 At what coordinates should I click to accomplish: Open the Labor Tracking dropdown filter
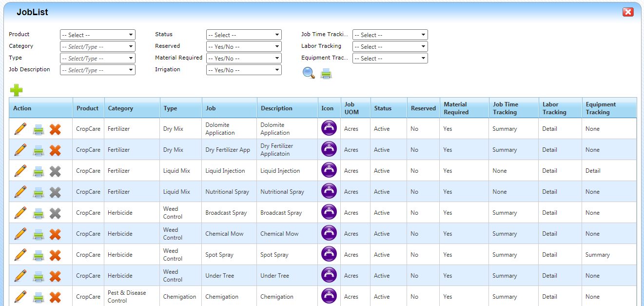tap(390, 46)
